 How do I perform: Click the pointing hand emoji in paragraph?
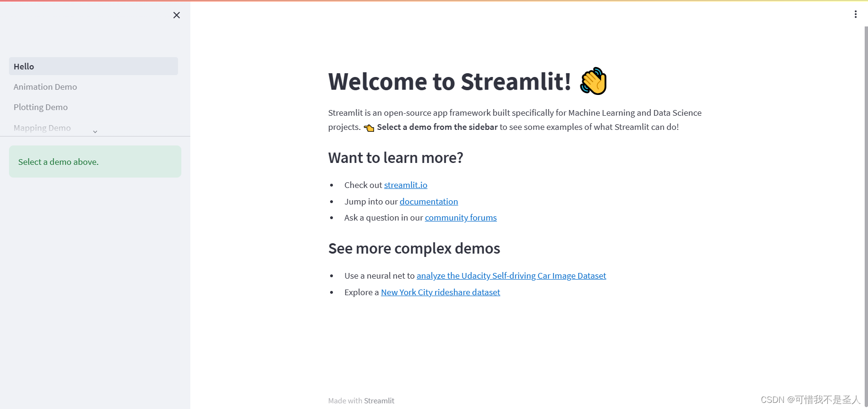(x=369, y=128)
